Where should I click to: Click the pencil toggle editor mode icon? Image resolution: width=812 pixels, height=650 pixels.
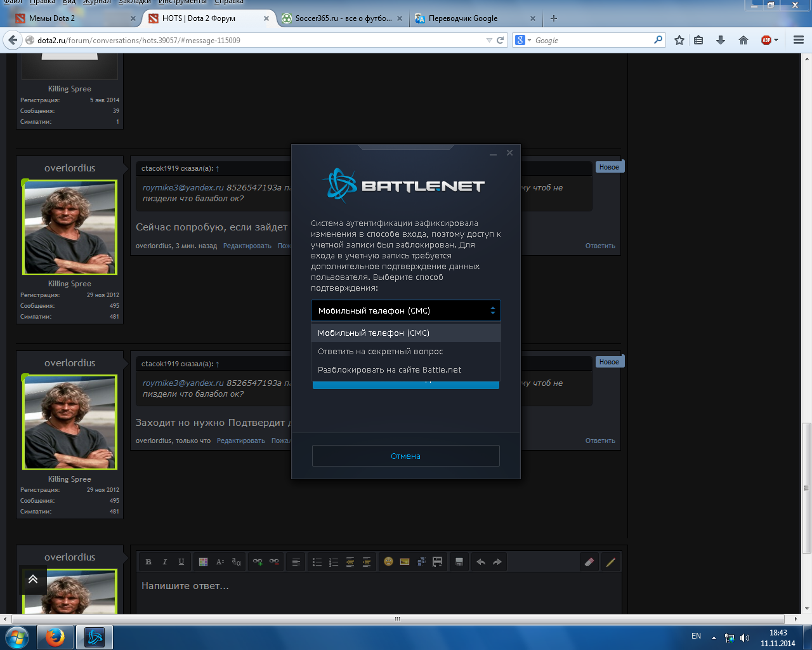point(611,562)
